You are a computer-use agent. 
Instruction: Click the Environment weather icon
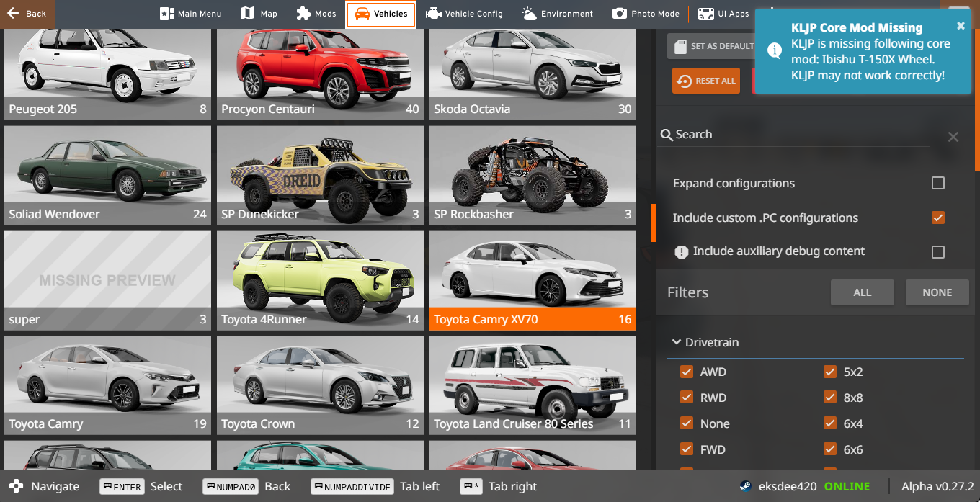529,14
